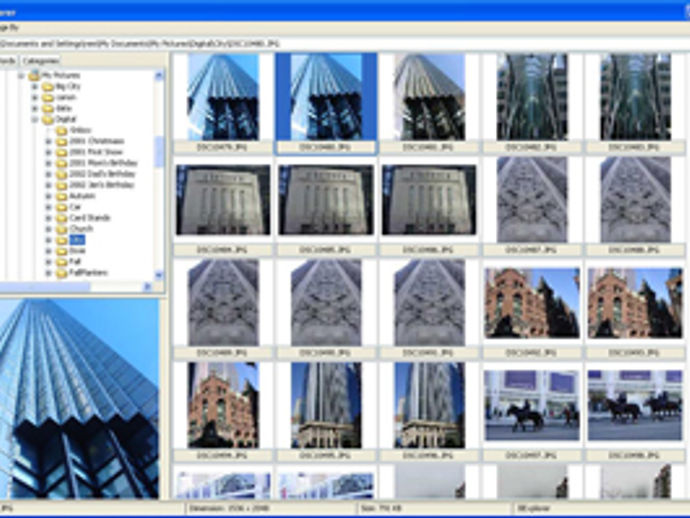Select the DSC10482.JPG atrium thumbnail
This screenshot has width=690, height=518.
(532, 97)
